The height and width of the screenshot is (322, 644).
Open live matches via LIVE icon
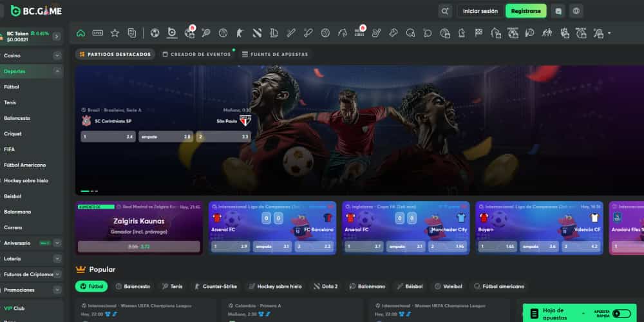(97, 33)
